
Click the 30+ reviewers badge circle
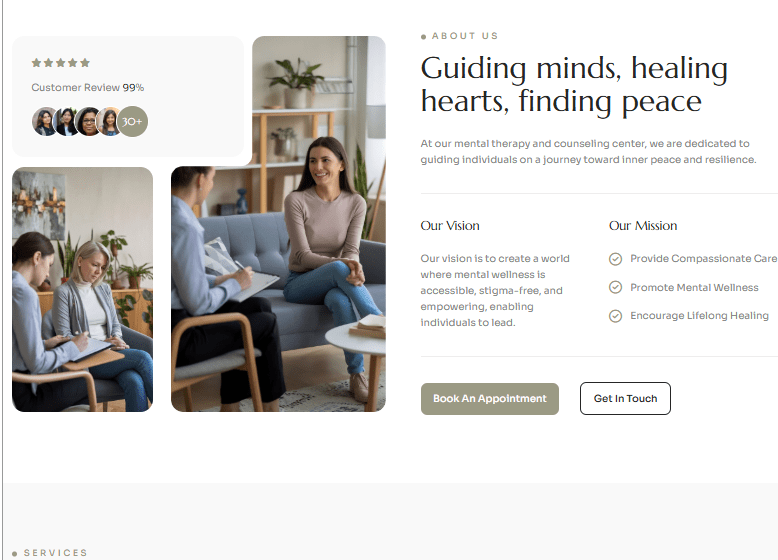[132, 122]
